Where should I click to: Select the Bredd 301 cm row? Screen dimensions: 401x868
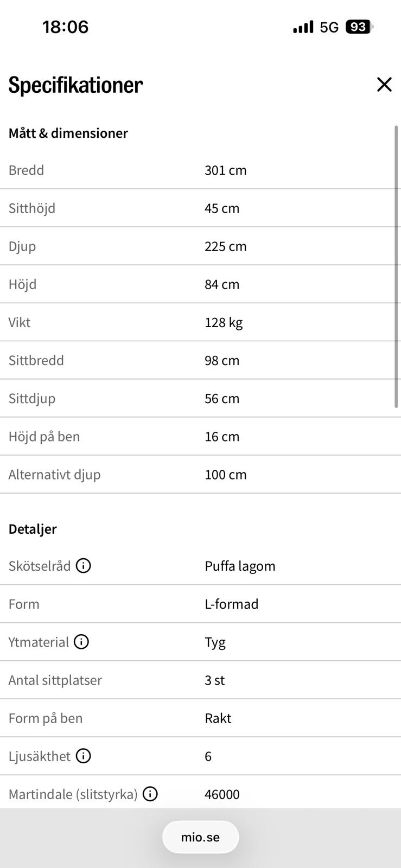tap(200, 170)
